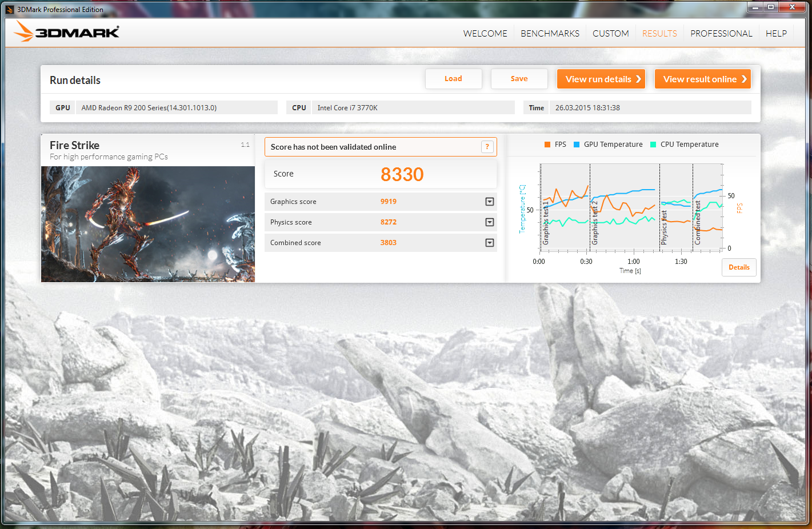Click the 3DMark logo in the header

point(66,32)
